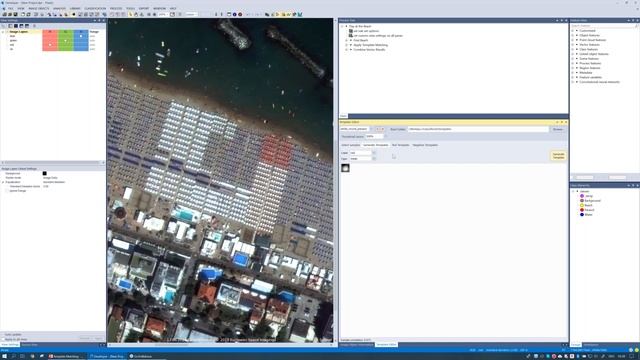Assign nir layer to blue channel
The width and height of the screenshot is (640, 360).
tap(81, 49)
